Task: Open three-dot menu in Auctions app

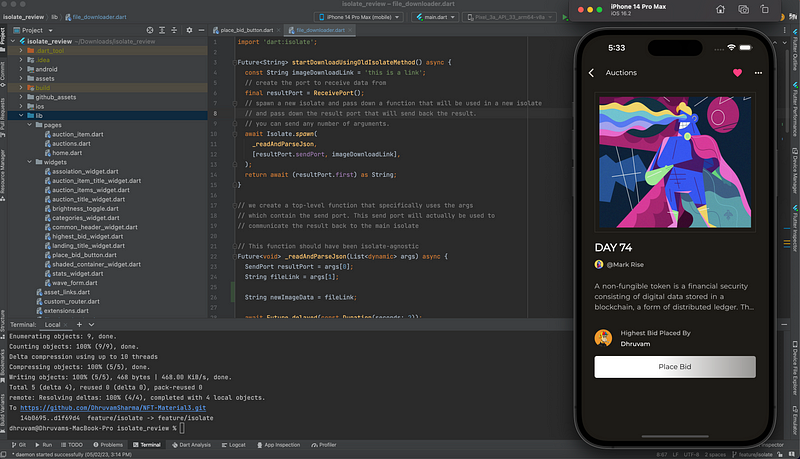Action: click(x=758, y=73)
